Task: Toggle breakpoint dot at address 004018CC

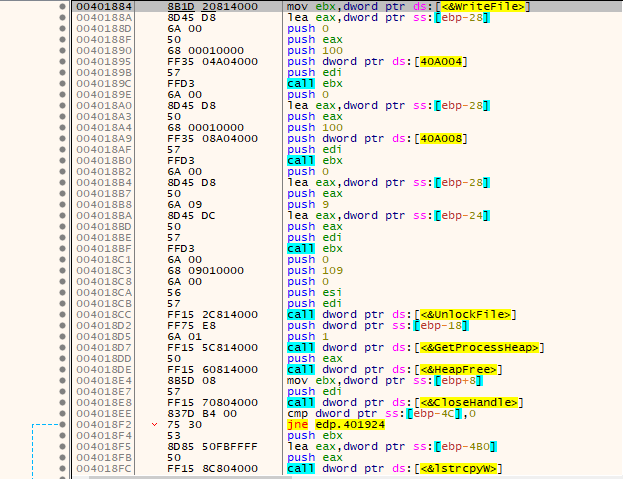Action: tap(62, 315)
